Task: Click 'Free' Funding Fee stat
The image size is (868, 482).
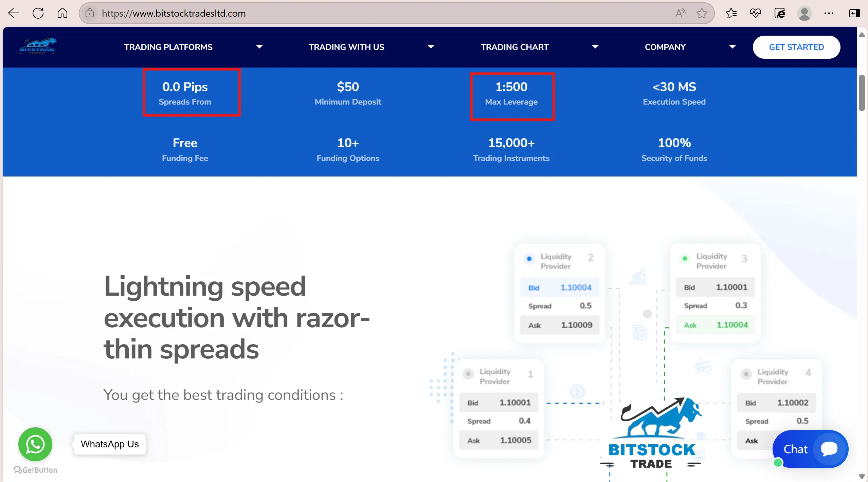Action: [185, 149]
